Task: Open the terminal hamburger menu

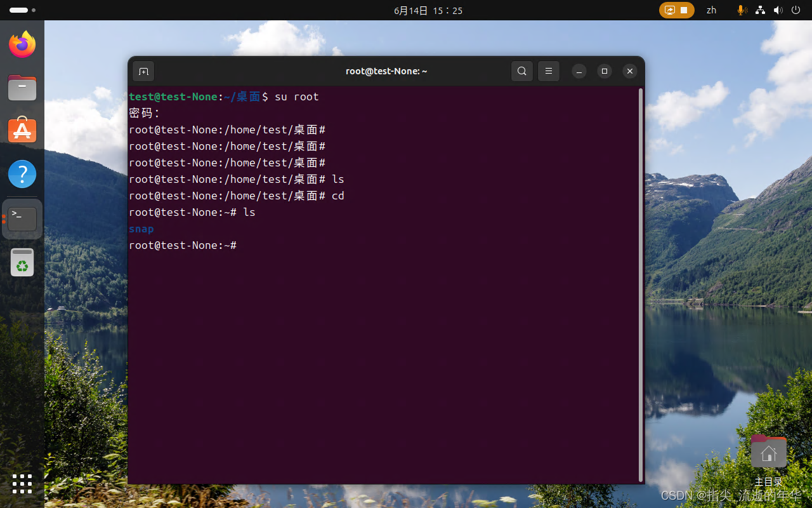Action: click(548, 71)
